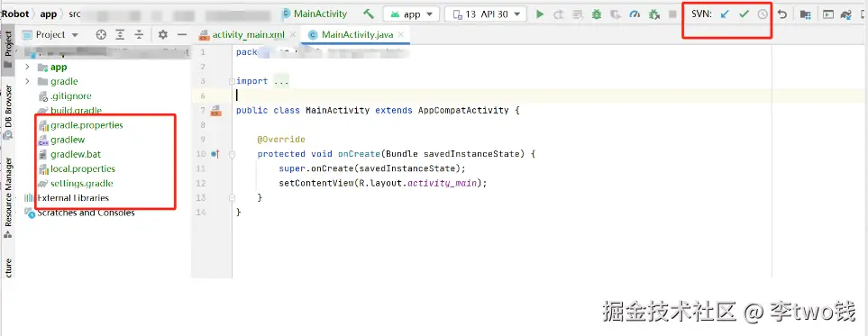Open the Profile app gauge icon
The image size is (868, 336).
click(x=635, y=14)
